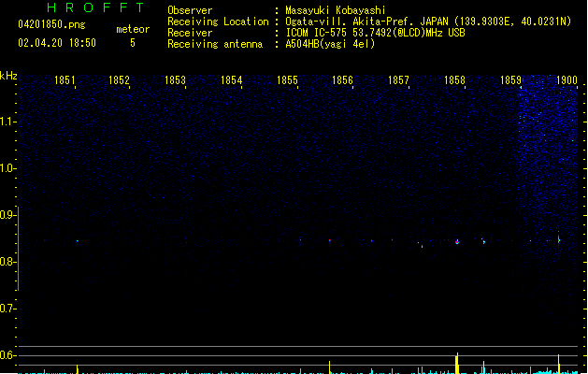588x374 pixels.
Task: Select the file name 04201850.png
Action: [x=51, y=24]
